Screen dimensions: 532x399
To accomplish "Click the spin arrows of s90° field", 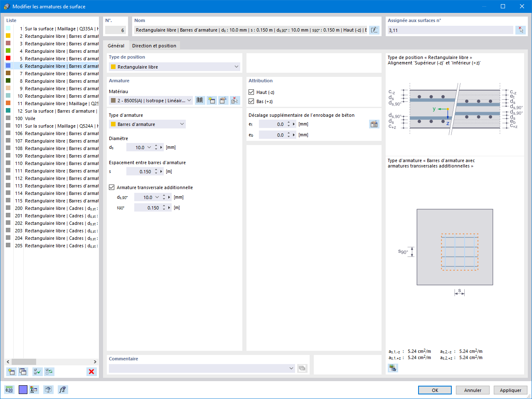I will pyautogui.click(x=164, y=208).
